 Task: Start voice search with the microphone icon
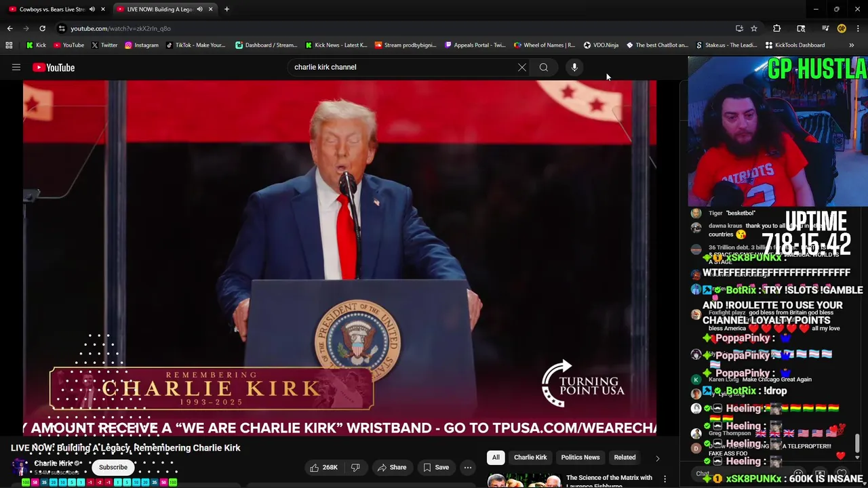click(574, 67)
